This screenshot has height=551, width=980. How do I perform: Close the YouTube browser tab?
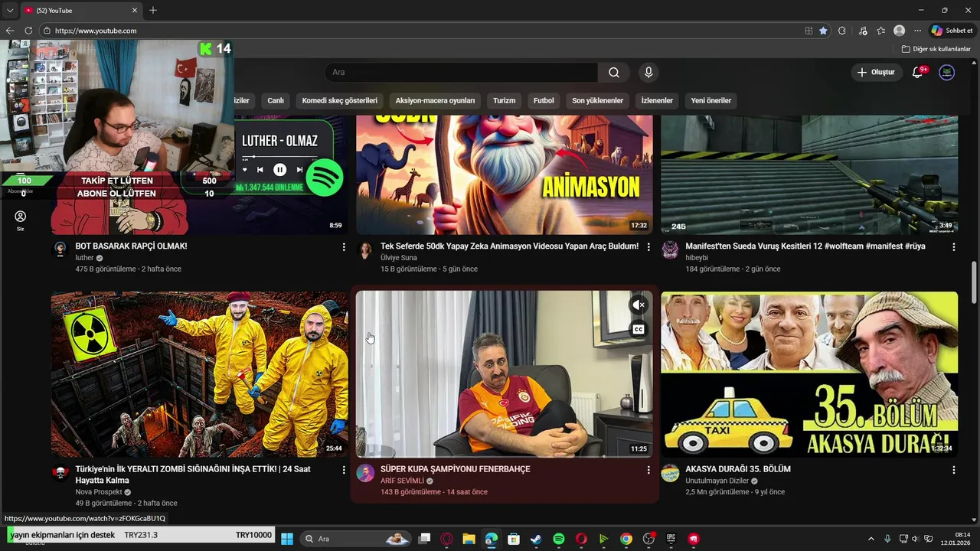(135, 10)
